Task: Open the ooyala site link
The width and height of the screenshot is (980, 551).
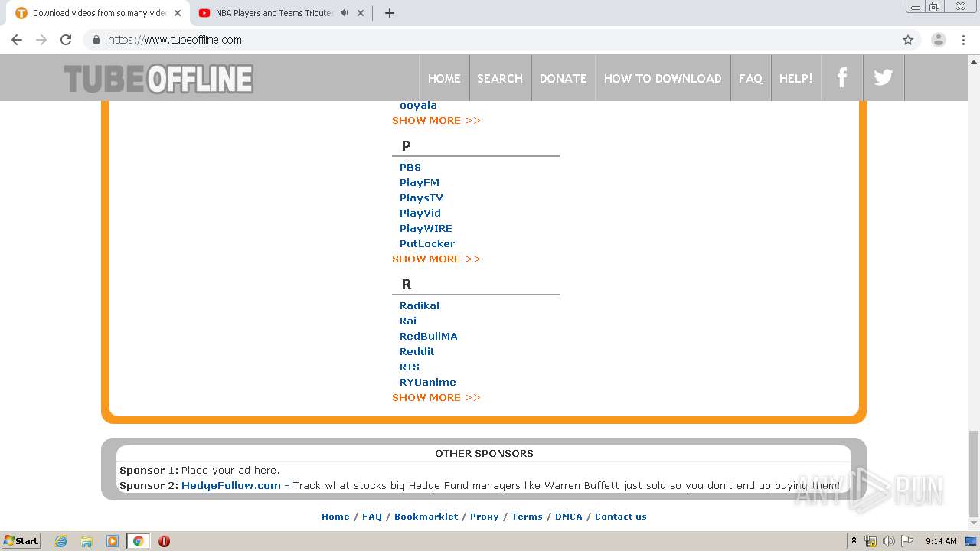Action: tap(418, 106)
